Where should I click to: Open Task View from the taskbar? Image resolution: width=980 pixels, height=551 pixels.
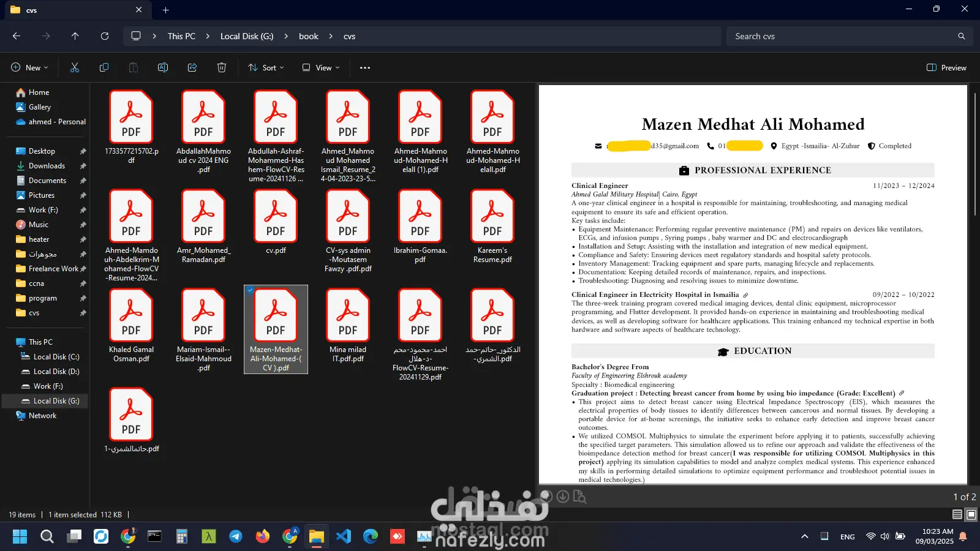pos(74,536)
